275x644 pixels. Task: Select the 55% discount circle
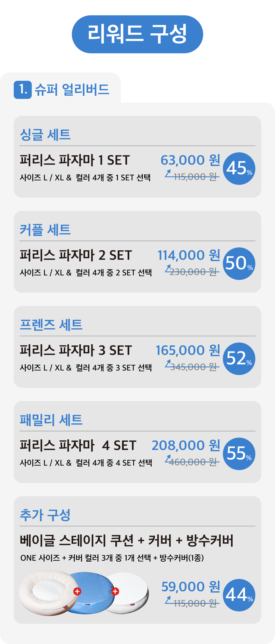point(239,454)
